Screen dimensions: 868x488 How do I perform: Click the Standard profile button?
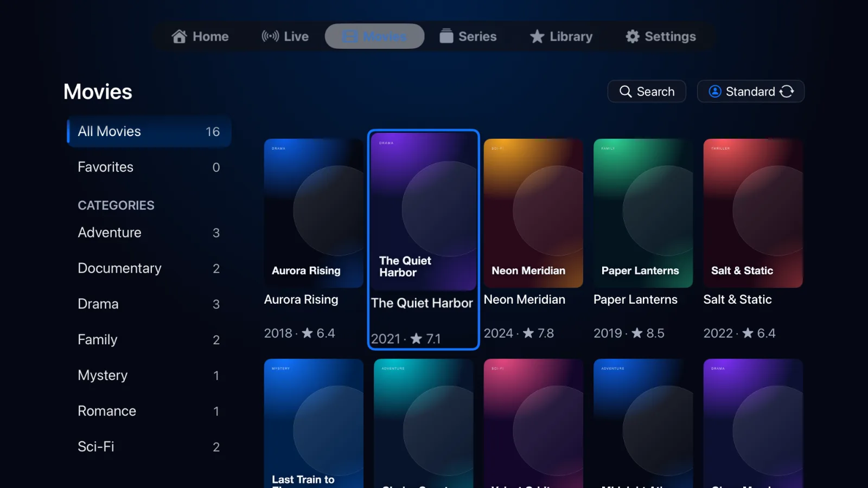[751, 91]
